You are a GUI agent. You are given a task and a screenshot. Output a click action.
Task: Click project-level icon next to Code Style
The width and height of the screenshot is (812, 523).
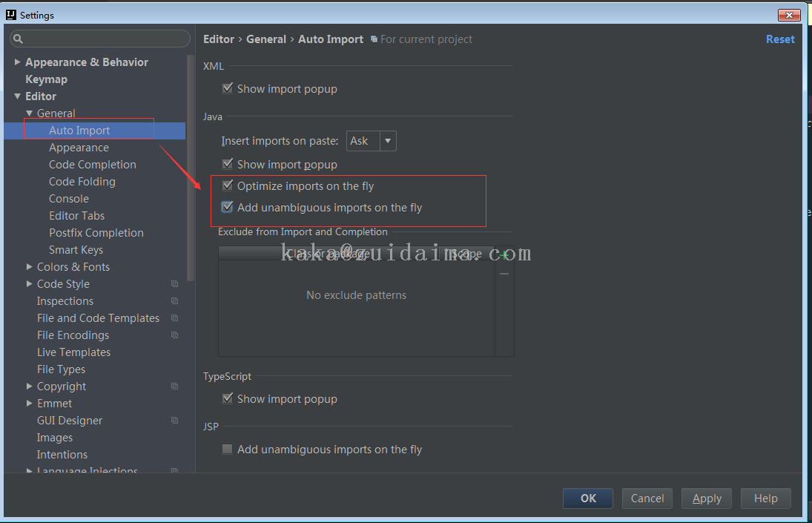click(175, 284)
